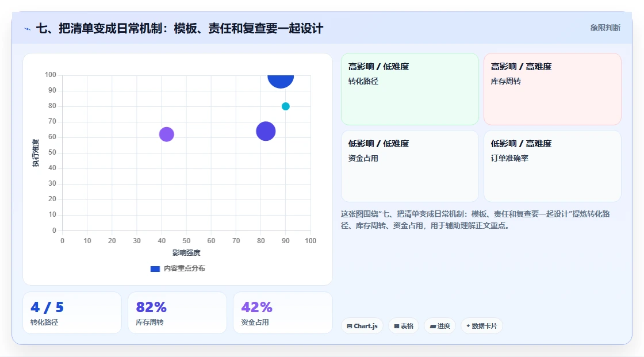
Task: Click the 象限判断 label in the header
Action: coord(605,28)
